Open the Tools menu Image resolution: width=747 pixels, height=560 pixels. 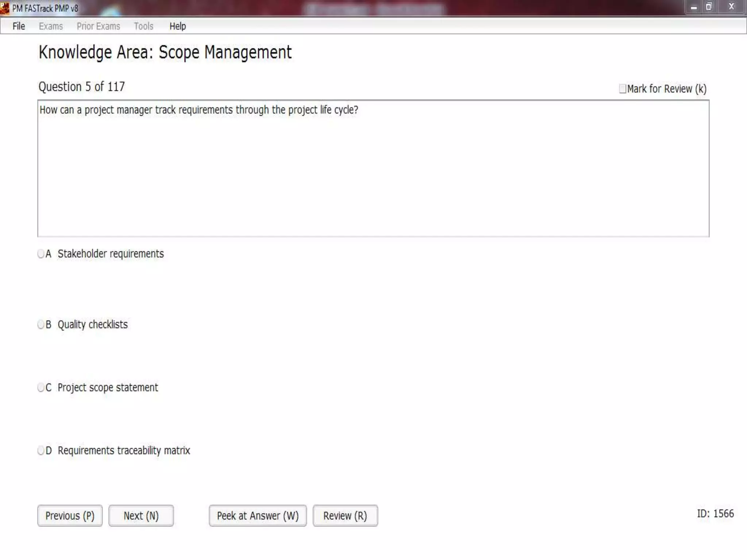click(143, 26)
